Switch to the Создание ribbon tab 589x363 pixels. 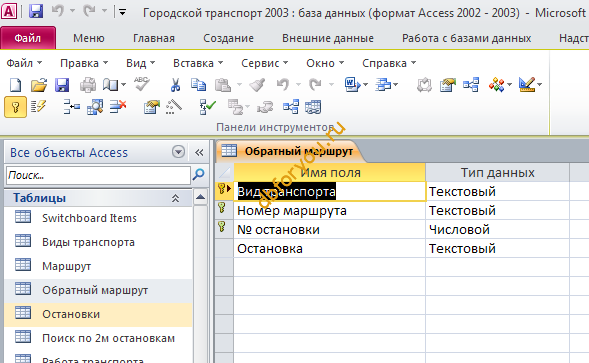click(228, 38)
